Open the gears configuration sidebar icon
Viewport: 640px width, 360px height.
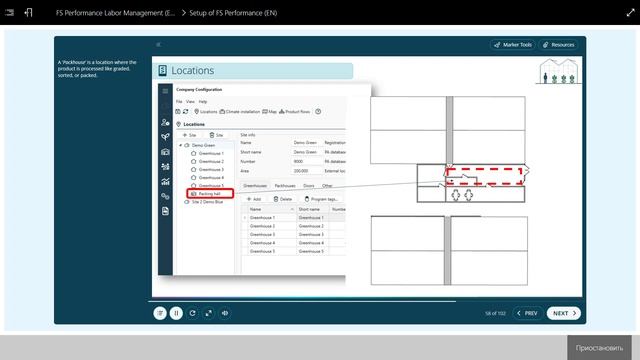click(165, 196)
